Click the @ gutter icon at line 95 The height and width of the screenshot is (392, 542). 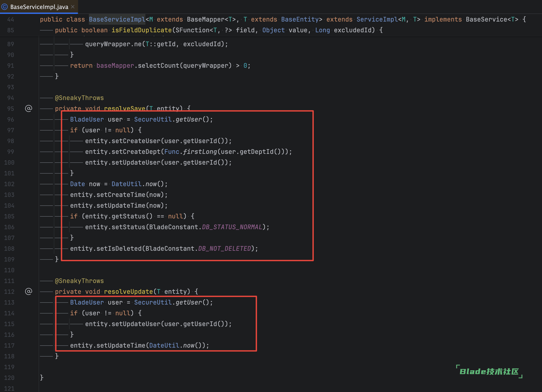click(x=28, y=109)
